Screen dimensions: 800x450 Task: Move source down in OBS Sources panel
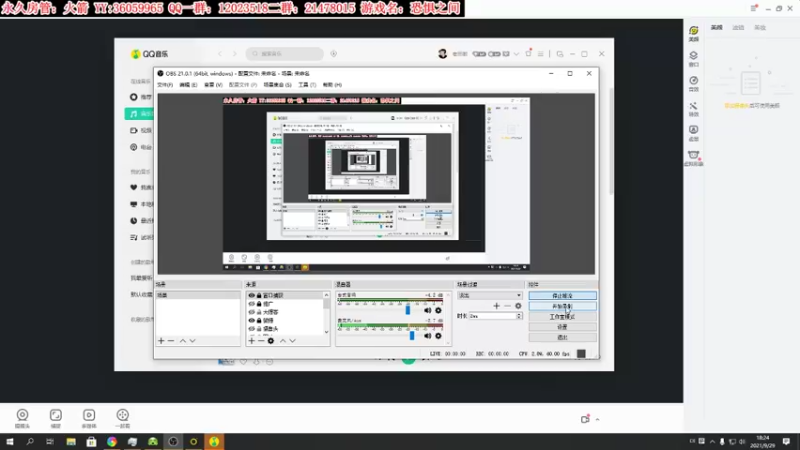(x=292, y=340)
